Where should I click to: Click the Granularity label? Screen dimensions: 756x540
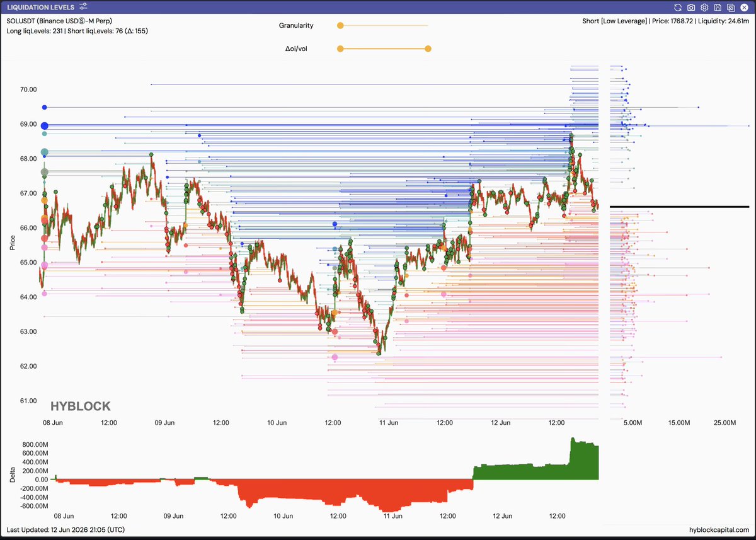coord(296,26)
